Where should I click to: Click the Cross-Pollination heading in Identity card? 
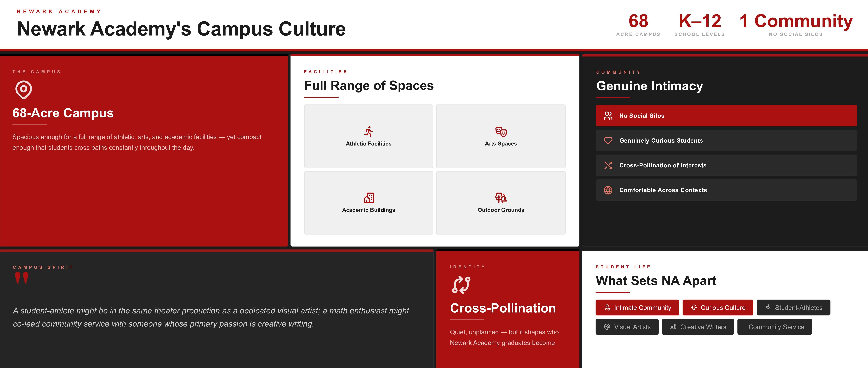tap(503, 308)
